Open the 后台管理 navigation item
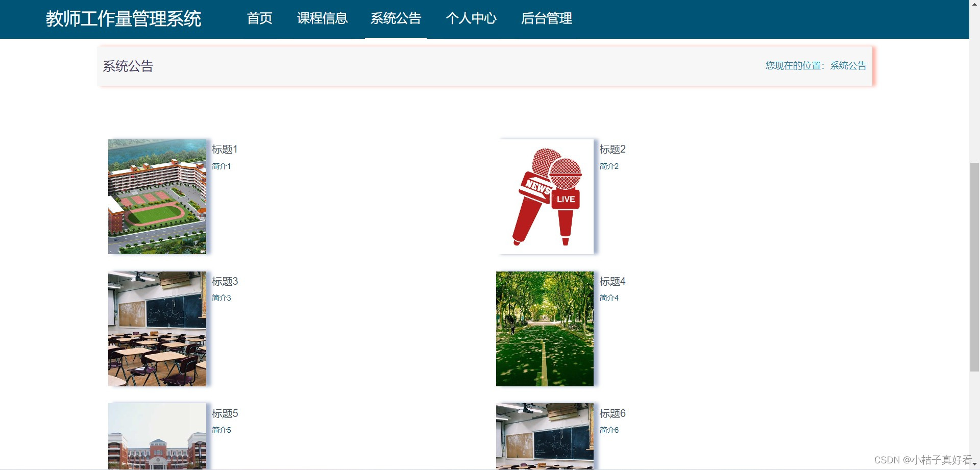Viewport: 980px width, 470px height. coord(546,18)
